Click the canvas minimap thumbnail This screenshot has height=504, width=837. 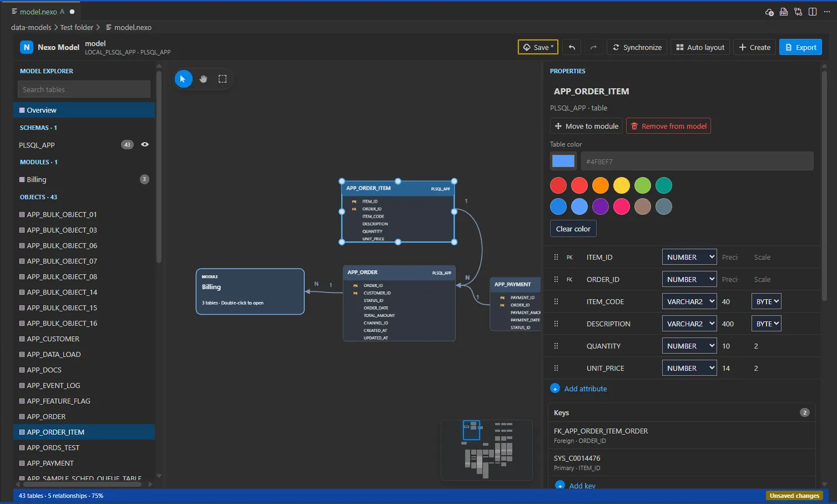pos(487,450)
